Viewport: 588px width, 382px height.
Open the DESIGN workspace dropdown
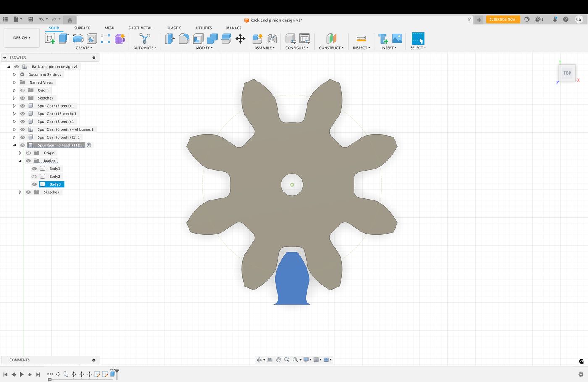22,38
